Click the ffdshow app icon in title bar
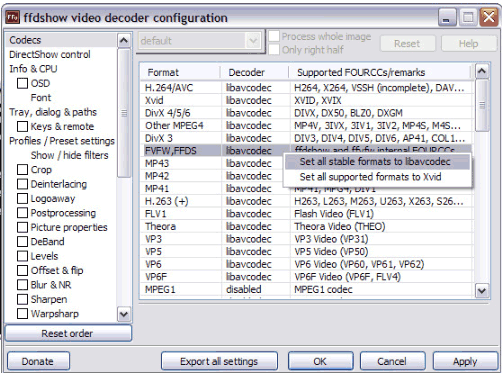Image resolution: width=504 pixels, height=375 pixels. point(12,17)
